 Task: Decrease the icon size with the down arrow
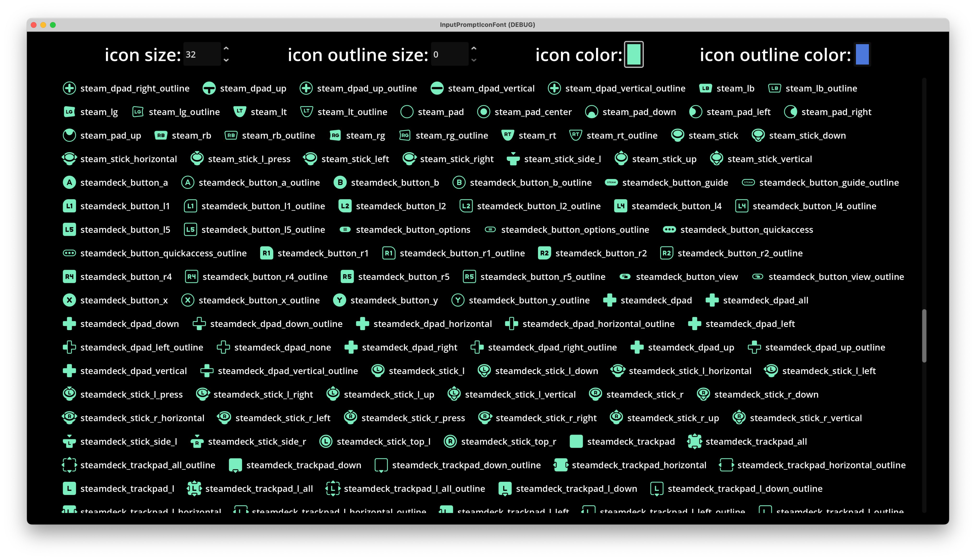226,60
